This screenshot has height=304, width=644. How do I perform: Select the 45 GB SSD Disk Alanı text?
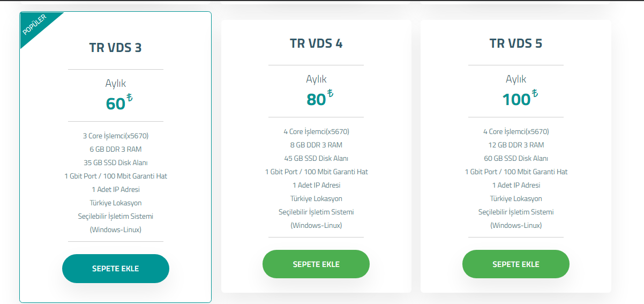316,158
